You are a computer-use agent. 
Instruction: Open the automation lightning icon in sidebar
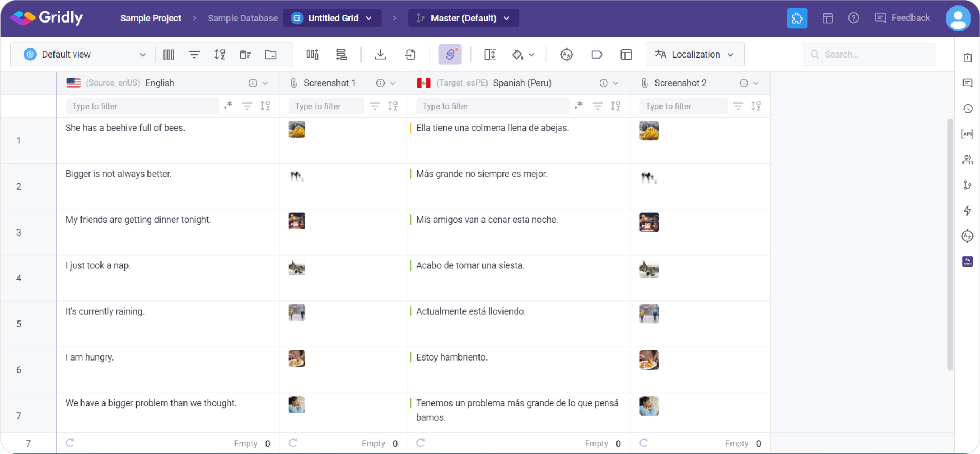click(x=967, y=210)
